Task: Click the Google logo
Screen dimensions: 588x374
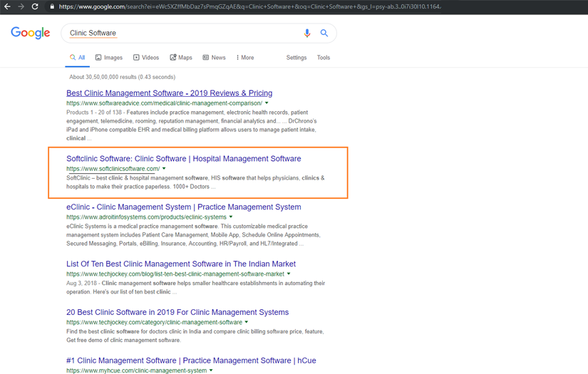Action: 31,33
